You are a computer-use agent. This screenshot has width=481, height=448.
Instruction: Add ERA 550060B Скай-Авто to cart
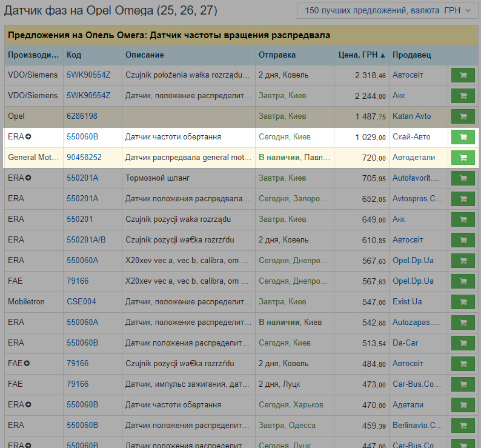click(x=463, y=137)
